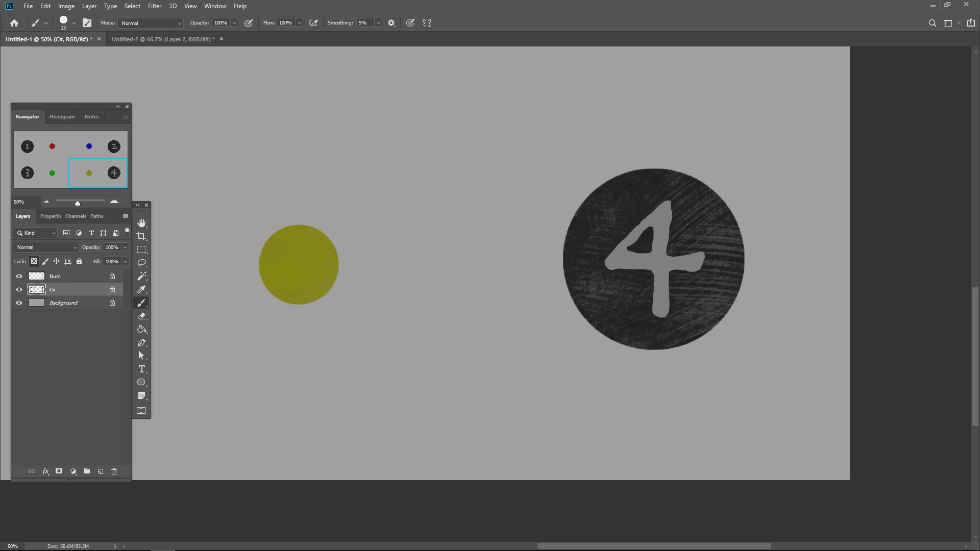The image size is (980, 551).
Task: Click the delete layer trash icon
Action: pyautogui.click(x=114, y=471)
